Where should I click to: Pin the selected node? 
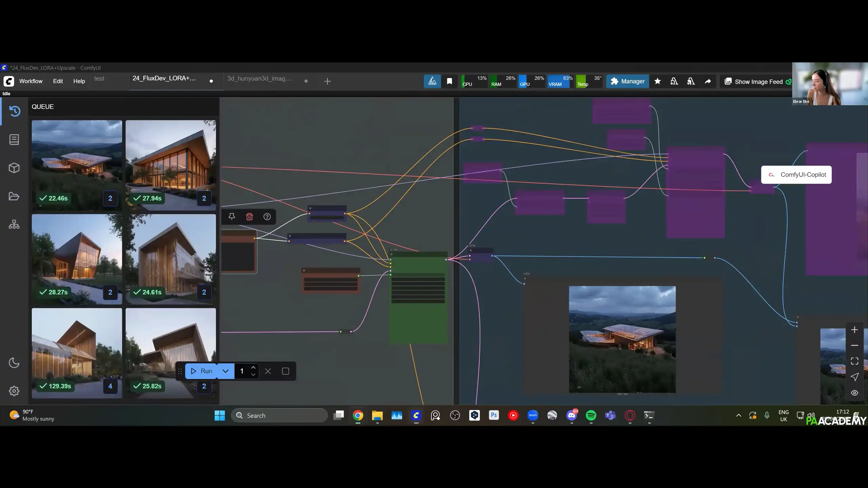coord(232,216)
